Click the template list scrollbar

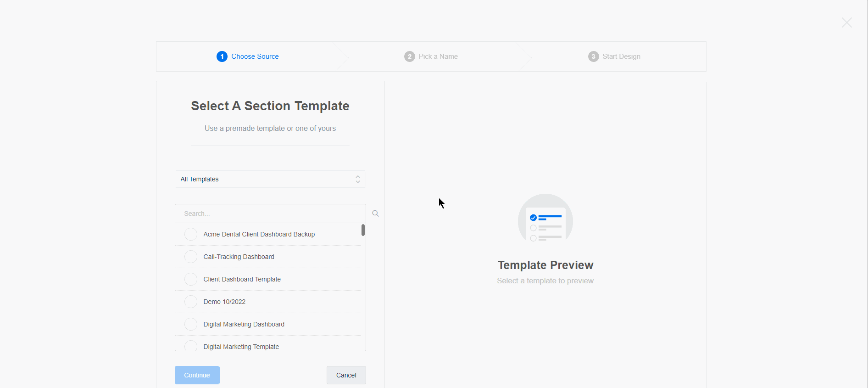click(x=363, y=231)
